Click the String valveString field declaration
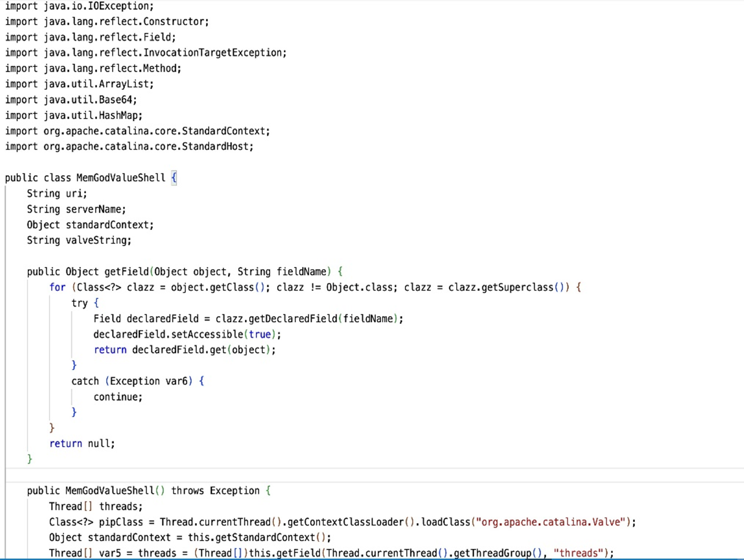Screen dimensions: 744x560 click(79, 240)
